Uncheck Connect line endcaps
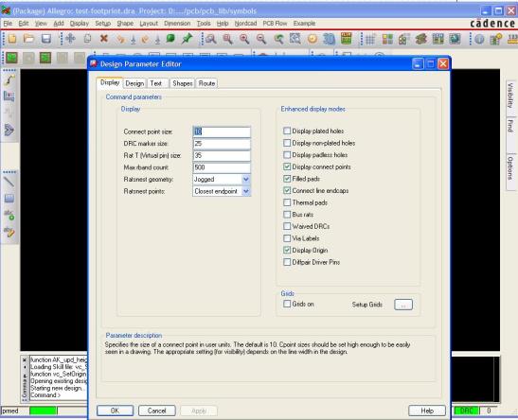Image resolution: width=518 pixels, height=420 pixels. click(x=287, y=190)
